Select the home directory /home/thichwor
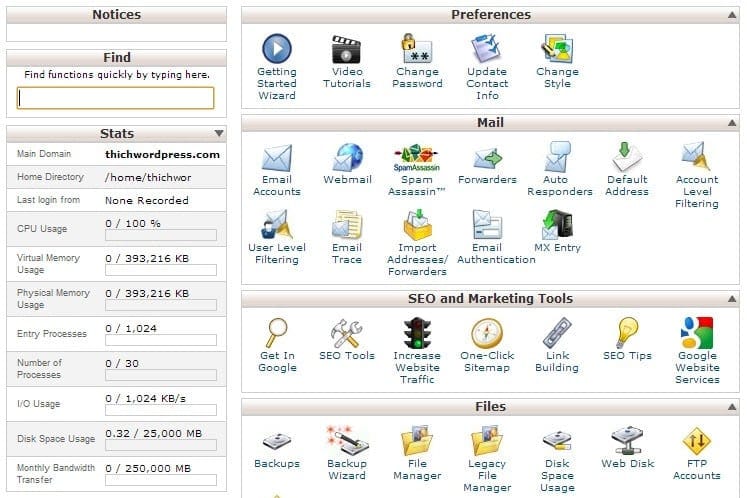747x498 pixels. pos(148,177)
